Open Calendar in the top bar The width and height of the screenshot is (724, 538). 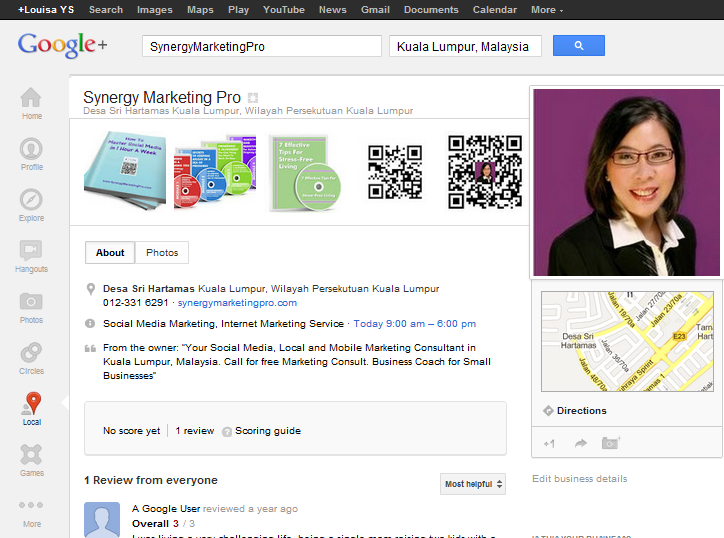click(495, 10)
